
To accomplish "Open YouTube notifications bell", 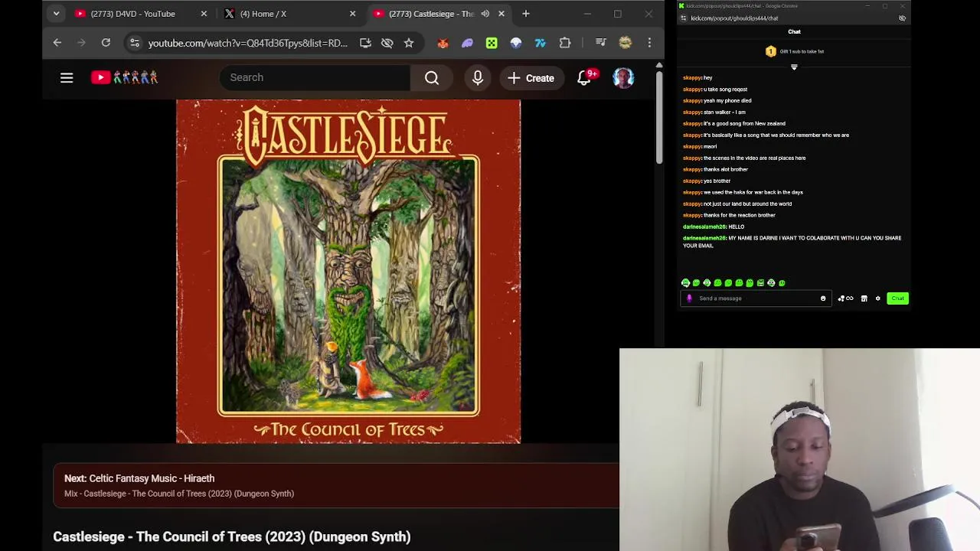I will pyautogui.click(x=584, y=77).
